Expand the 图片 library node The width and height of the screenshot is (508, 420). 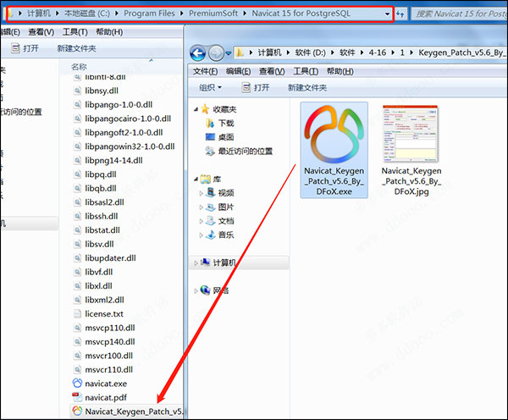(201, 207)
